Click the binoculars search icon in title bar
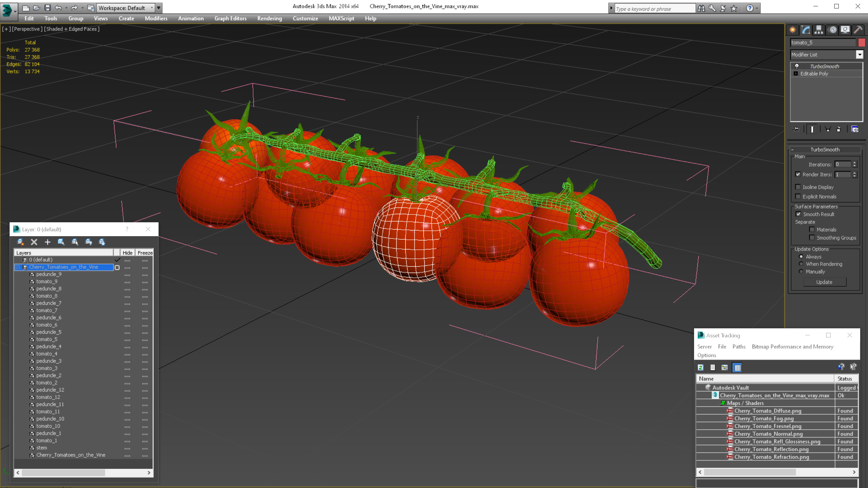Screen dimensions: 868x488 coord(702,8)
